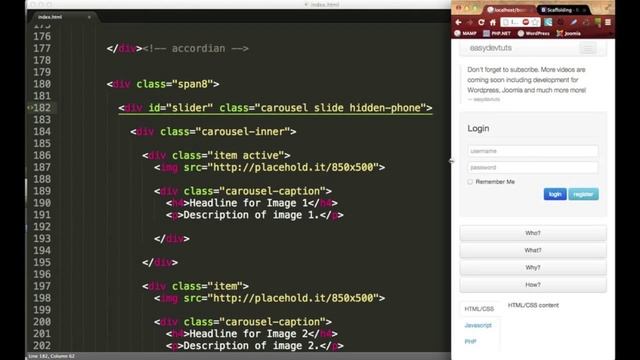
Task: Click the green extension icon in toolbar
Action: tap(598, 22)
